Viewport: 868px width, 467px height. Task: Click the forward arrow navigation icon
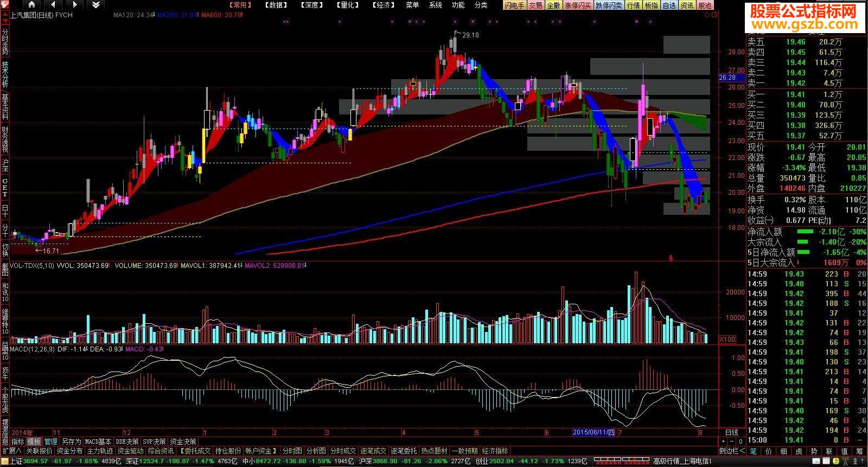tap(74, 5)
